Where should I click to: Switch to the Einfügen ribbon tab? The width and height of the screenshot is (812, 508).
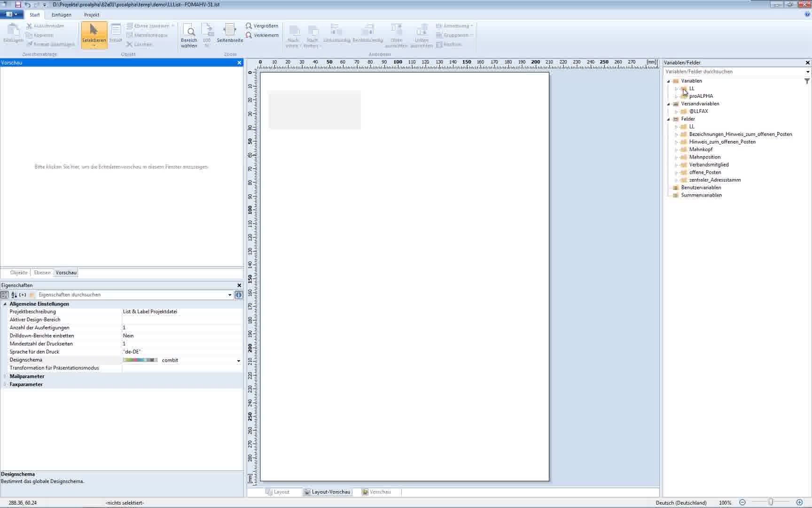click(62, 15)
